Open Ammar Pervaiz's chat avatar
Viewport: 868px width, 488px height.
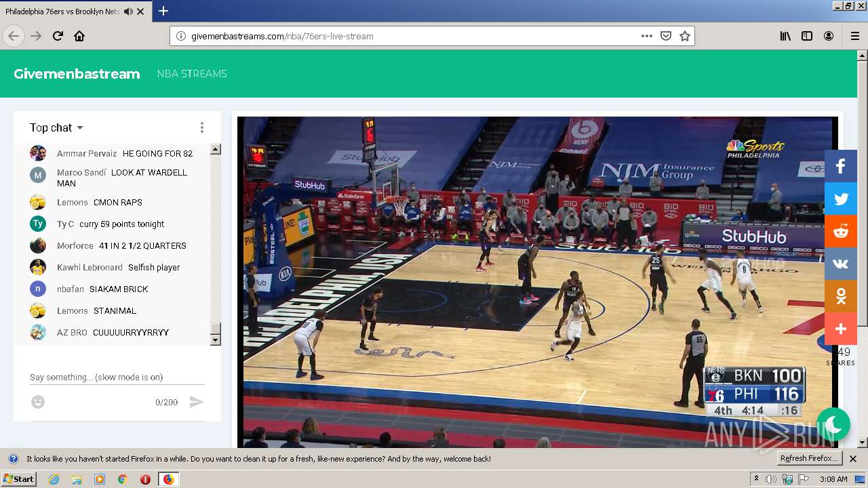pos(38,153)
